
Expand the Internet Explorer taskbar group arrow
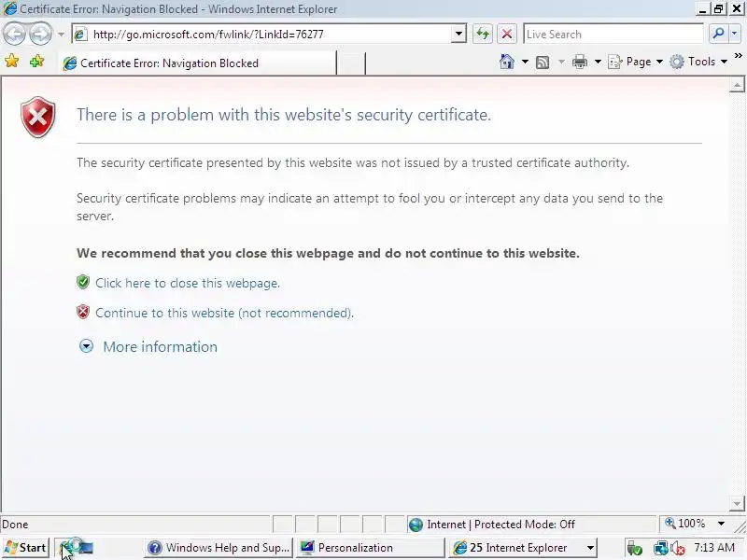(x=590, y=548)
